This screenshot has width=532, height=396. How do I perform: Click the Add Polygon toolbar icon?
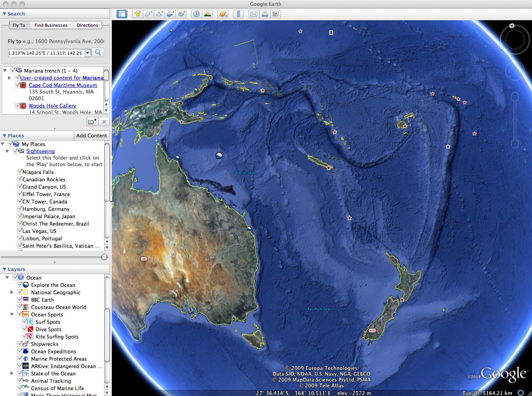(148, 14)
